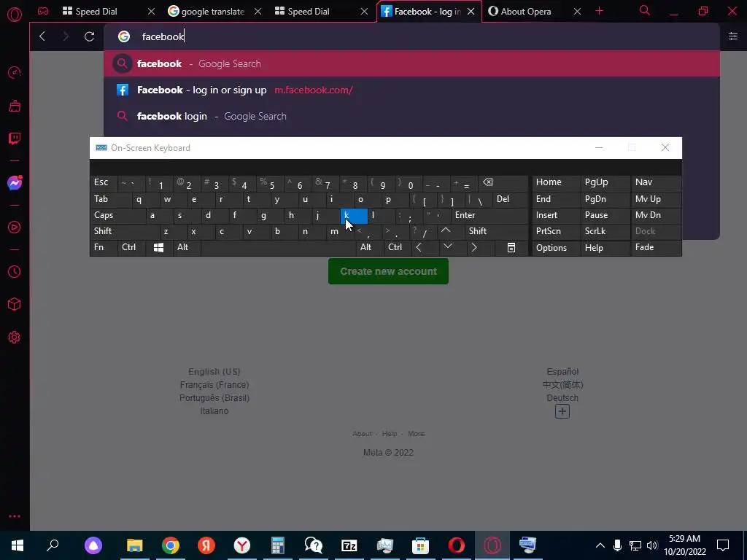This screenshot has height=560, width=747.
Task: Open Options on the On-Screen Keyboard
Action: click(556, 248)
